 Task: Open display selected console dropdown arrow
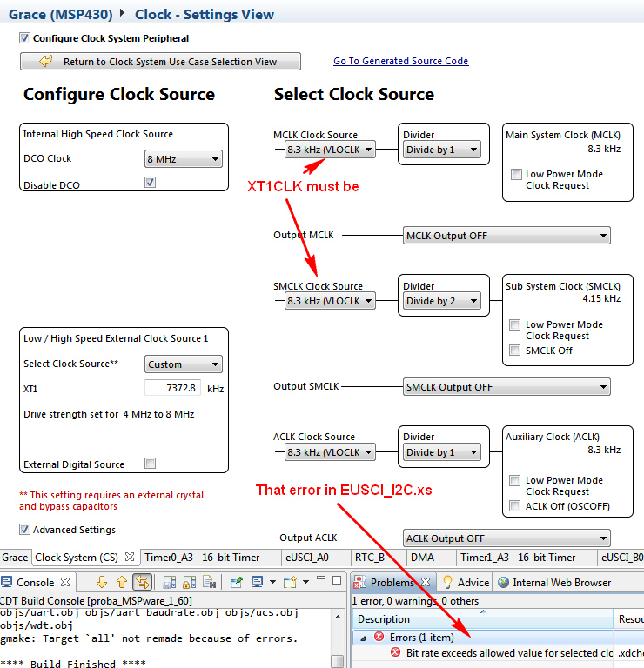pyautogui.click(x=272, y=582)
